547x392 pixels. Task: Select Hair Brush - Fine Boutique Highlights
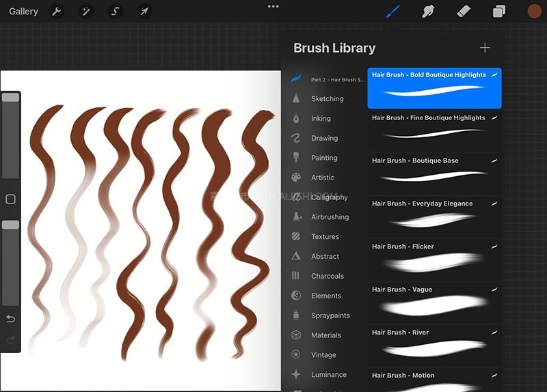coord(434,131)
